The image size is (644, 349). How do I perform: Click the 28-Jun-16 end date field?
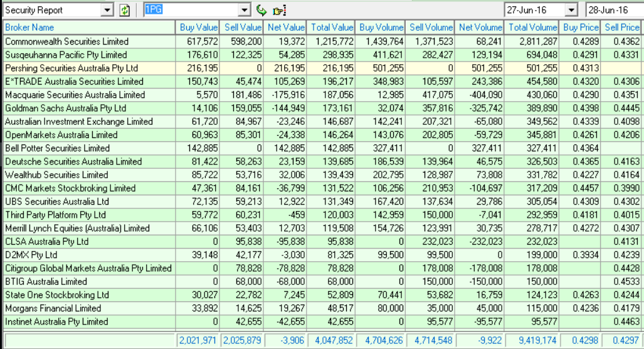(x=615, y=10)
